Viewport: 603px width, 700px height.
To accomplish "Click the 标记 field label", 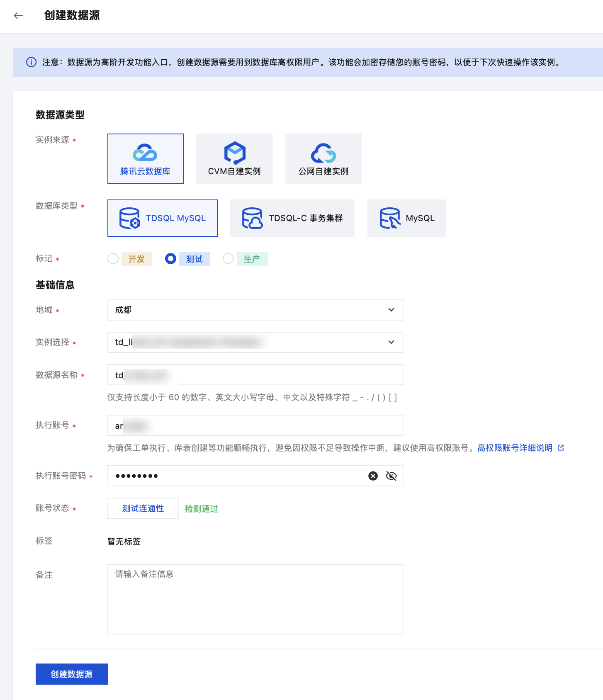I will tap(44, 258).
